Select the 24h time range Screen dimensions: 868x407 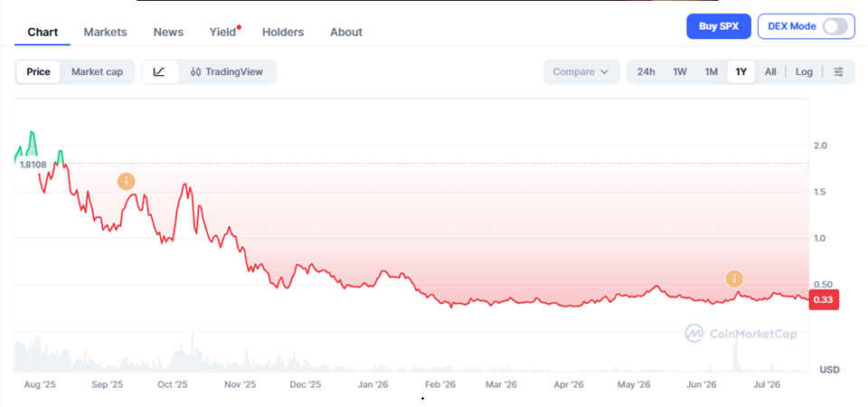pyautogui.click(x=646, y=72)
